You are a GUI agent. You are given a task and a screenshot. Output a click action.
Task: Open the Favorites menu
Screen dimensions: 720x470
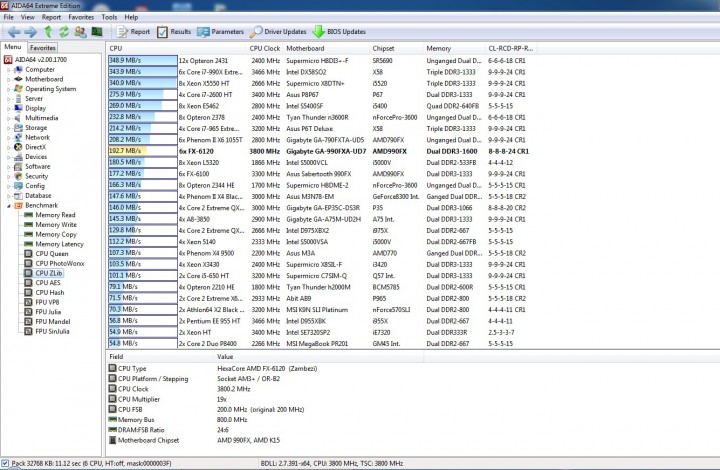tap(81, 17)
